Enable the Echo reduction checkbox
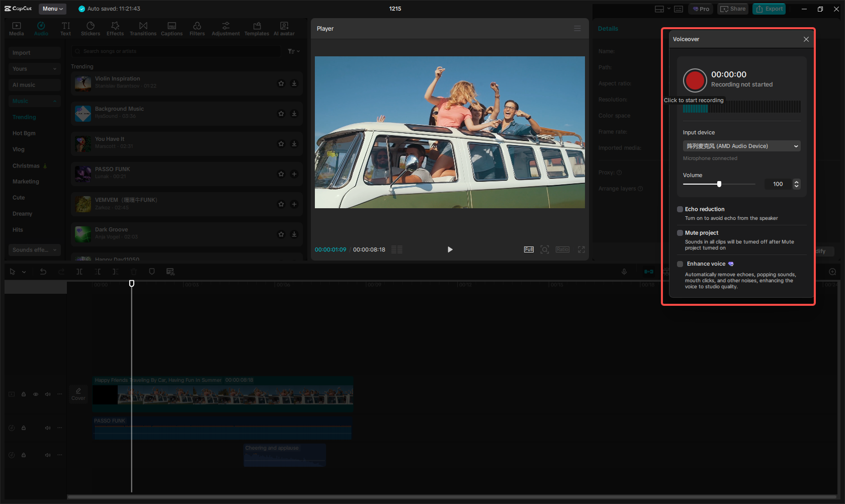 pos(680,209)
